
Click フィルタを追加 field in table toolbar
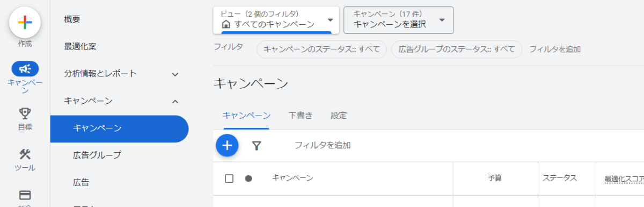pos(323,145)
